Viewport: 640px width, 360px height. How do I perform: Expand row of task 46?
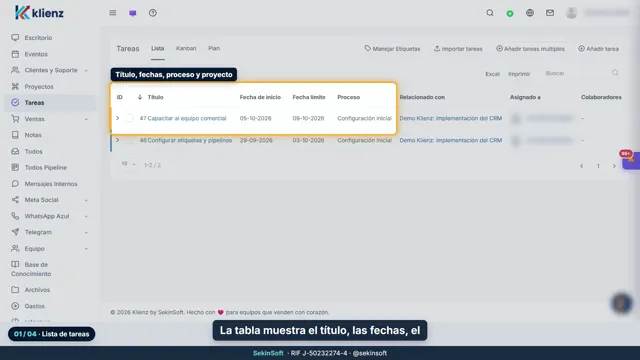pos(118,140)
